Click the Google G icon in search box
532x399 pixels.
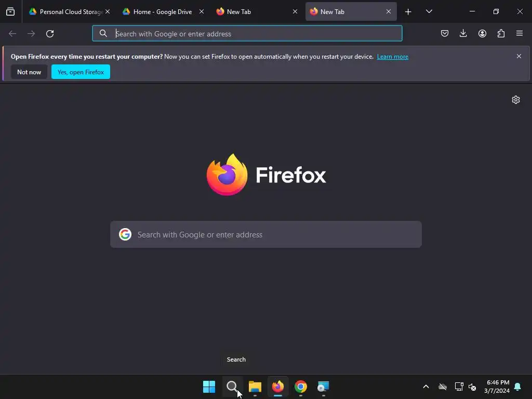click(x=125, y=234)
